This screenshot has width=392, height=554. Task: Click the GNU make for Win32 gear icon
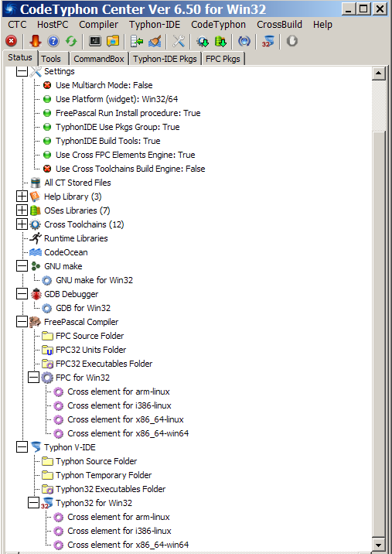[x=47, y=281]
